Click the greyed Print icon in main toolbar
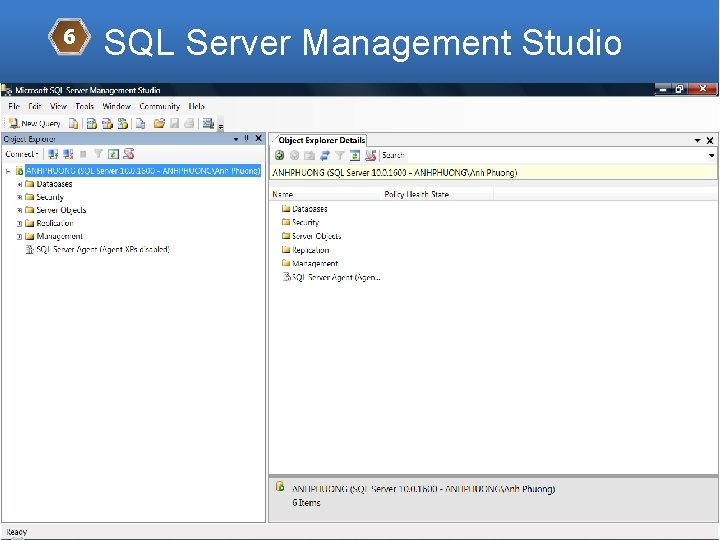 pos(189,123)
